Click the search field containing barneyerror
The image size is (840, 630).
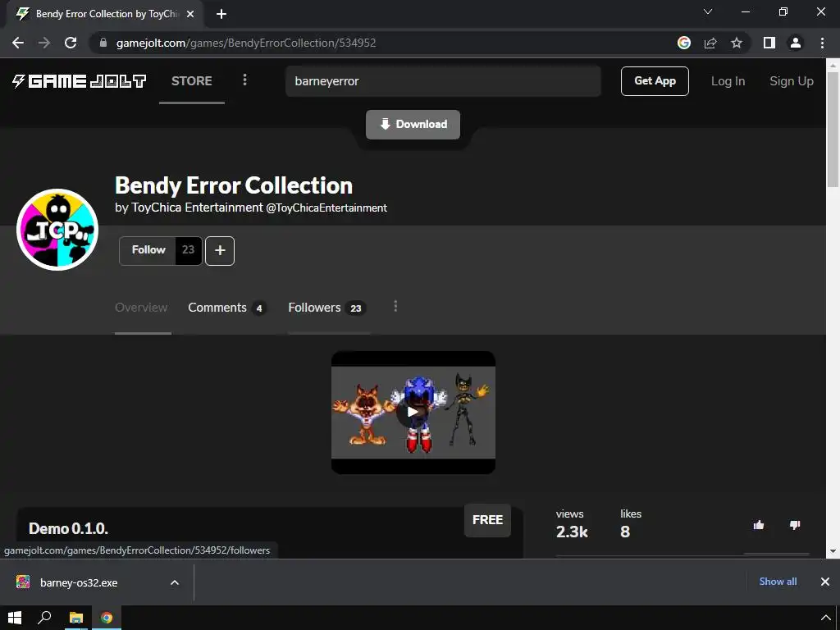coord(443,81)
